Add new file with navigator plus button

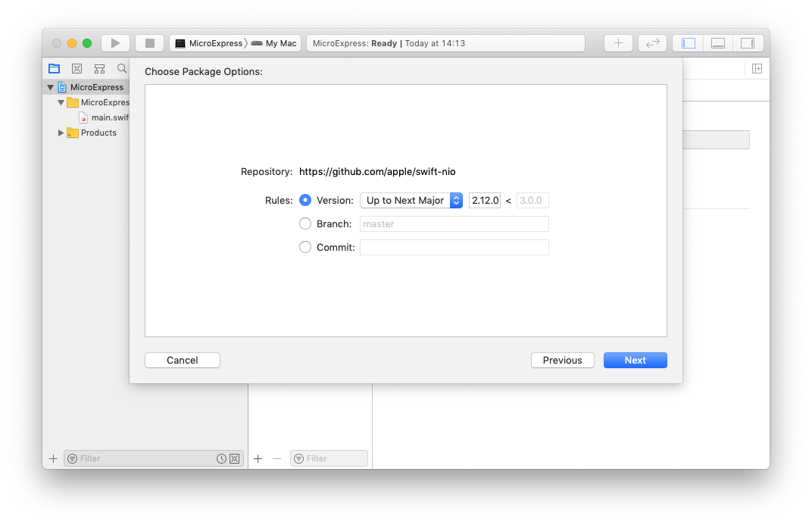[x=53, y=459]
